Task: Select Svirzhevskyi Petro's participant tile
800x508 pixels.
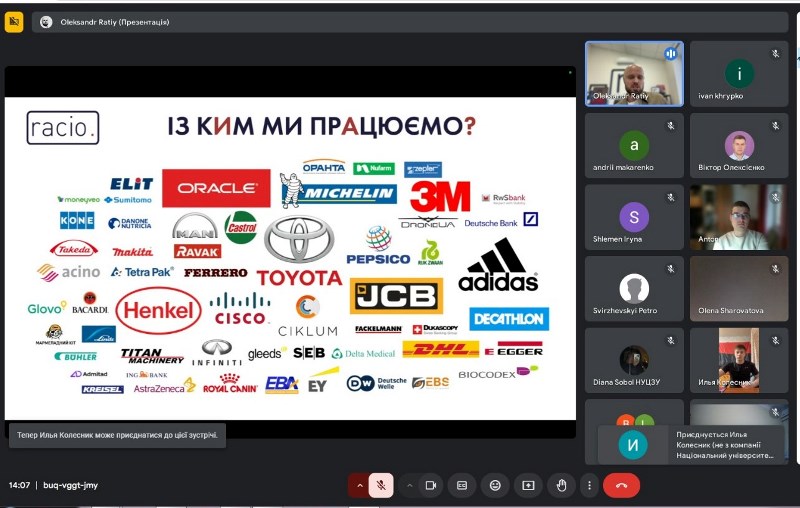Action: tap(634, 289)
